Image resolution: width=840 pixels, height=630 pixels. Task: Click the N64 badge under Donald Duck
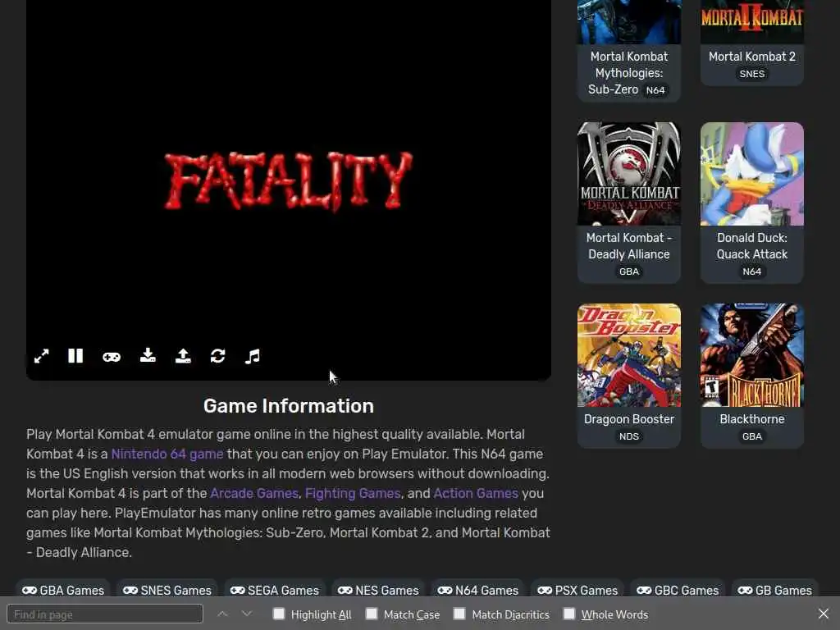[752, 272]
